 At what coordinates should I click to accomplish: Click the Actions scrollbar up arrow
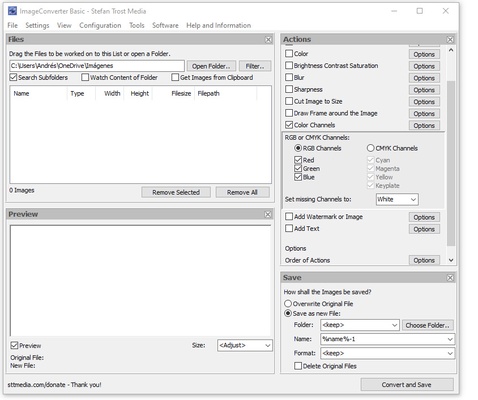point(451,50)
